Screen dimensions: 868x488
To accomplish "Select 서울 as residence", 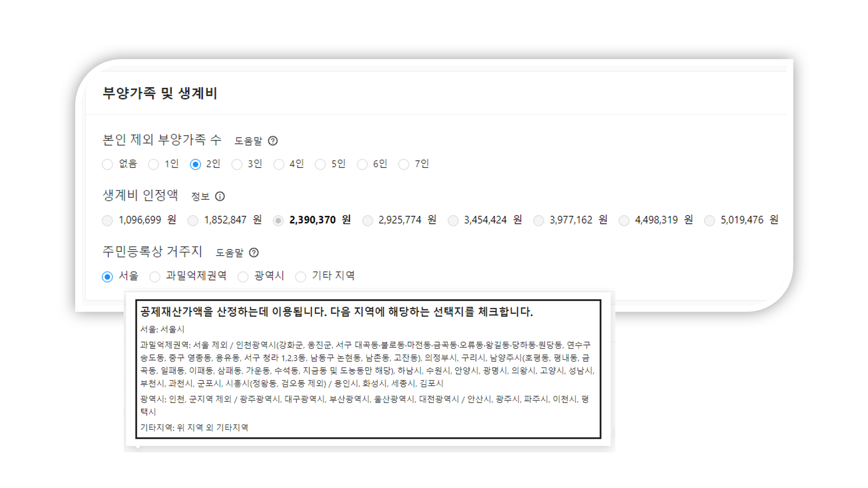I will [x=107, y=277].
